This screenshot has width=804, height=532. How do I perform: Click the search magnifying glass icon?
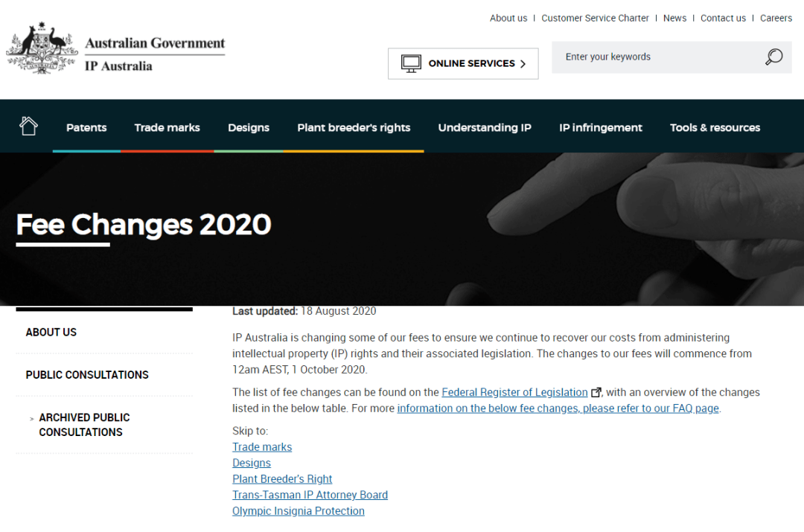pyautogui.click(x=773, y=57)
